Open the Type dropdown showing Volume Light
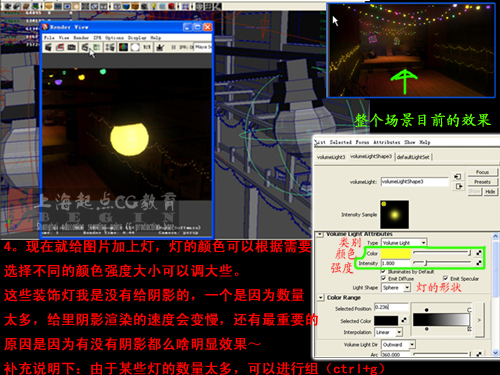Image resolution: width=500 pixels, height=375 pixels. [404, 243]
